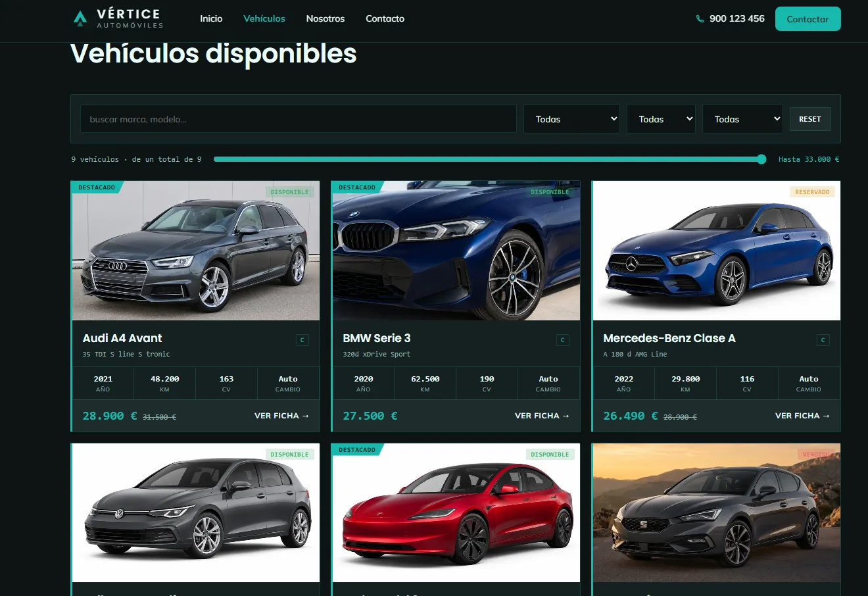
Task: Click the 2020 AÑO value
Action: click(363, 379)
